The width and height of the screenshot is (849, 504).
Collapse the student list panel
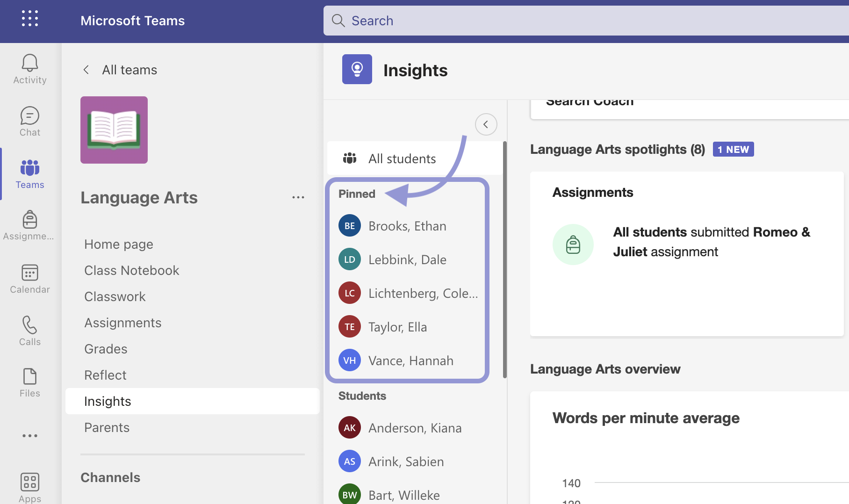click(486, 124)
